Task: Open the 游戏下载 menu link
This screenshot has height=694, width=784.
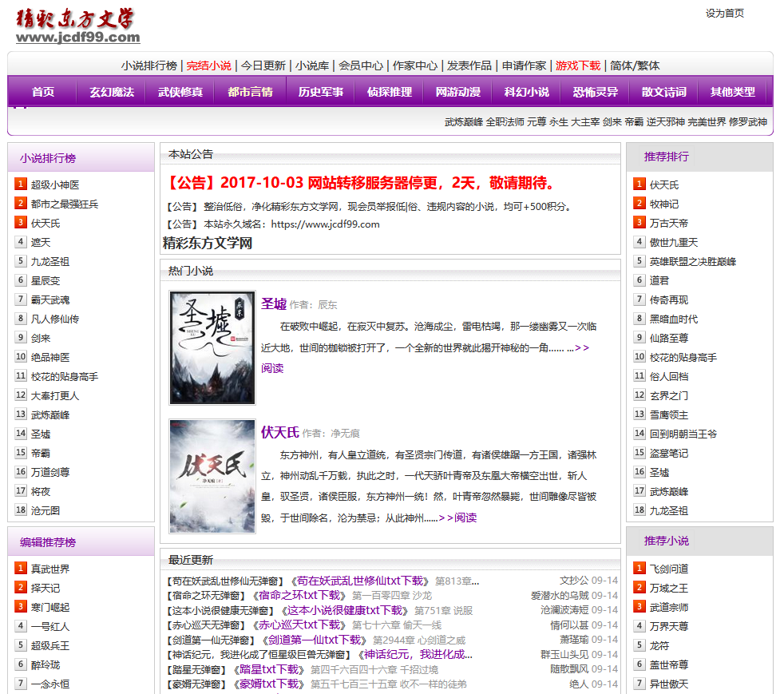Action: click(577, 65)
